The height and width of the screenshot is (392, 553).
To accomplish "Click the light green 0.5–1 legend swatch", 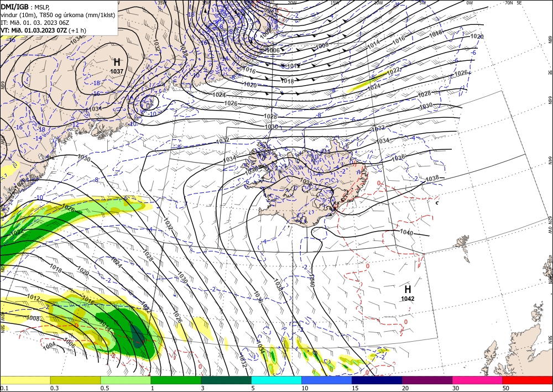I will point(126,380).
